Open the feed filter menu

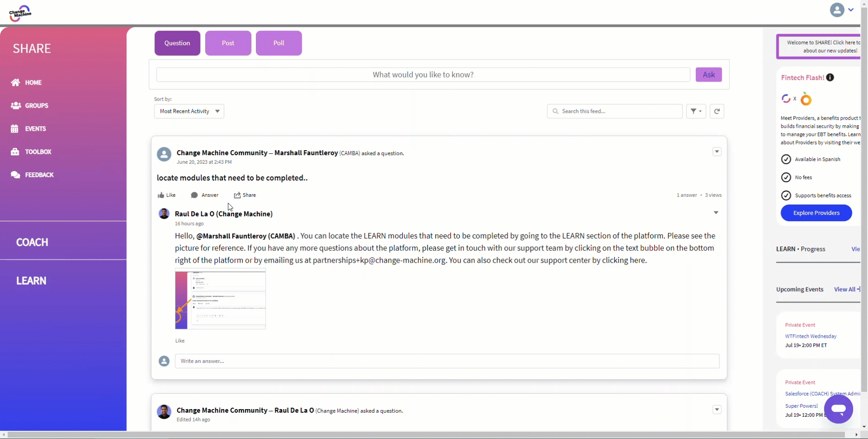point(696,112)
